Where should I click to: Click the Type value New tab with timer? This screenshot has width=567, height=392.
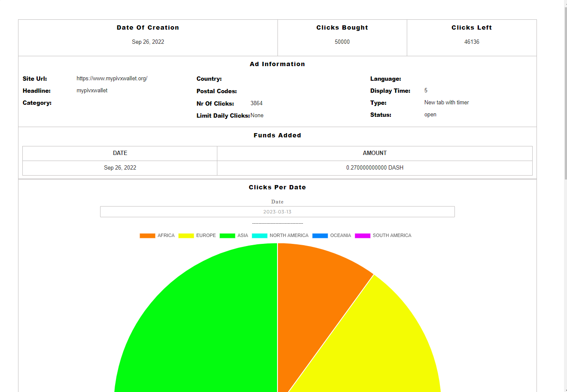point(447,103)
